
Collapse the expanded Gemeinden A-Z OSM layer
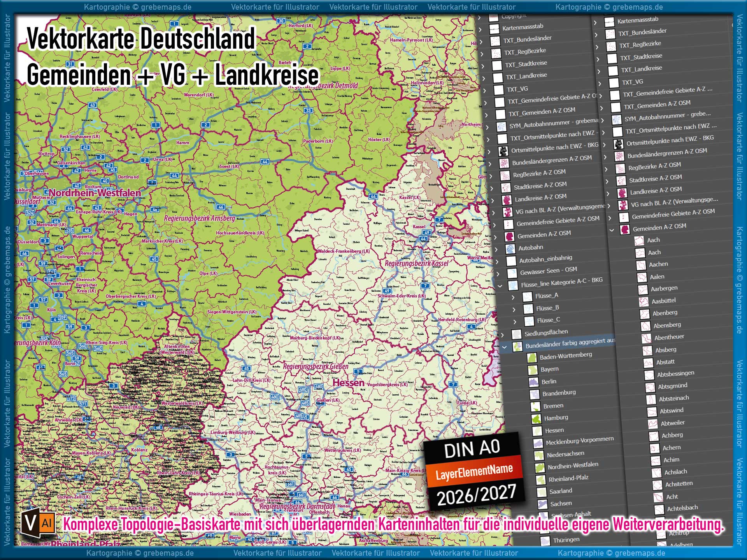click(x=612, y=230)
